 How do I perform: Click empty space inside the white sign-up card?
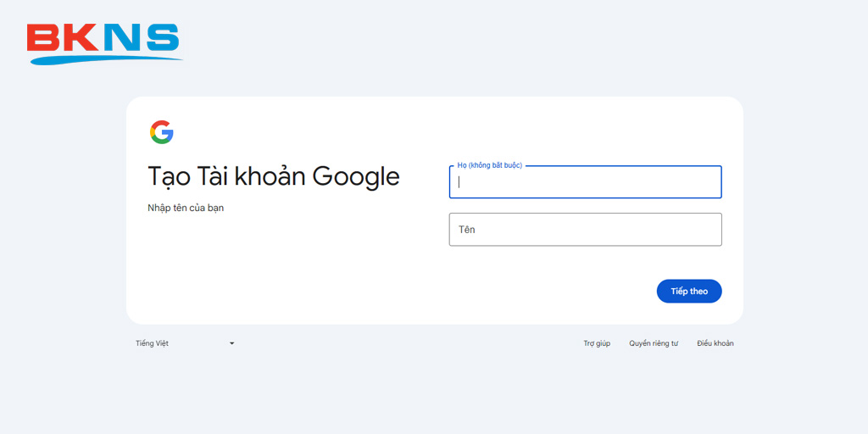click(297, 271)
